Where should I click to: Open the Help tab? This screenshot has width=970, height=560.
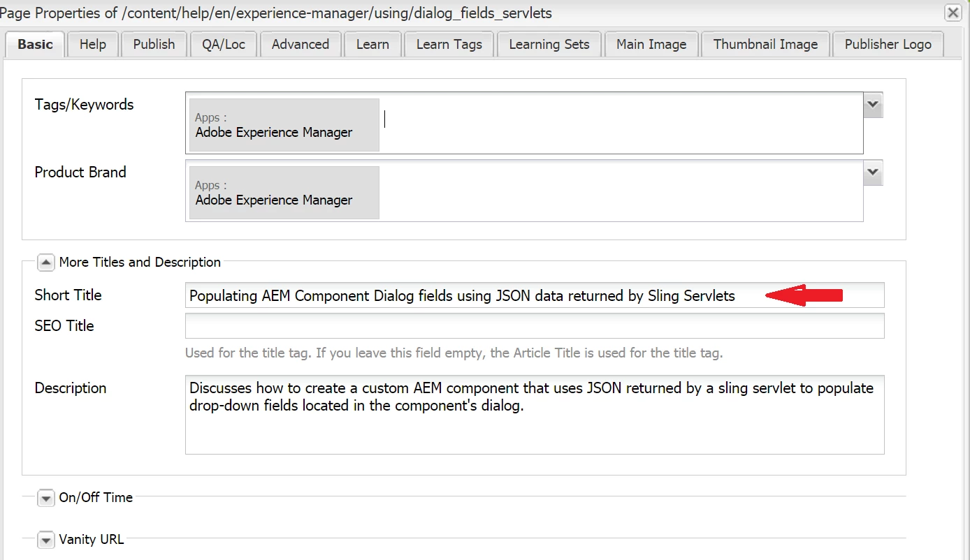tap(92, 44)
